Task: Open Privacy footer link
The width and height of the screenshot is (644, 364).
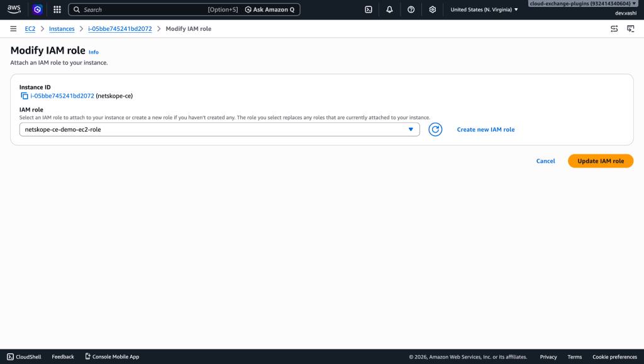Action: 548,357
